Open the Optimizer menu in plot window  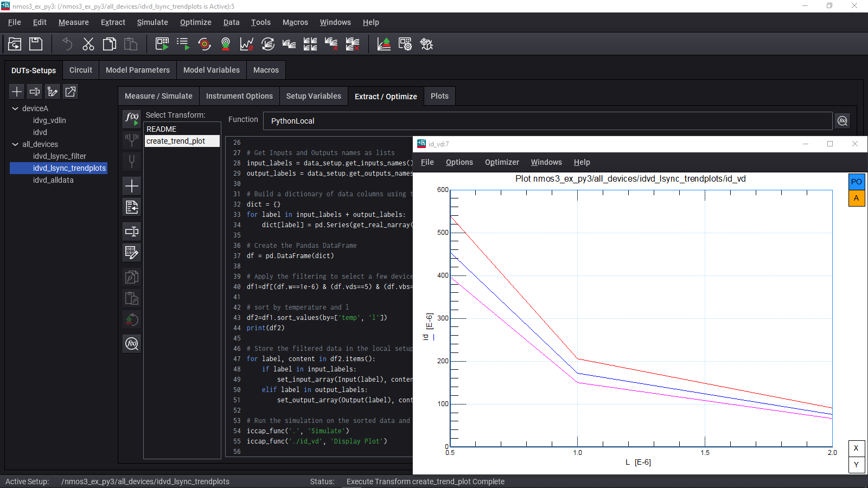[501, 162]
